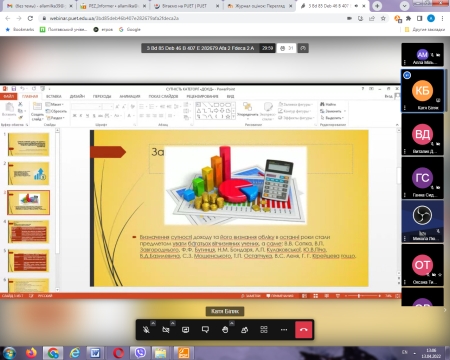This screenshot has width=450, height=360.
Task: Expand microphone options arrow
Action: pyautogui.click(x=153, y=323)
